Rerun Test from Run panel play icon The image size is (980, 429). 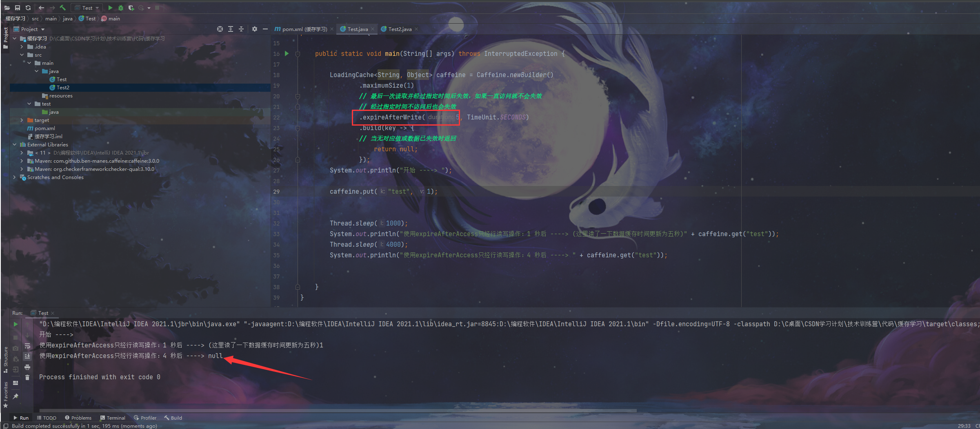click(x=16, y=324)
